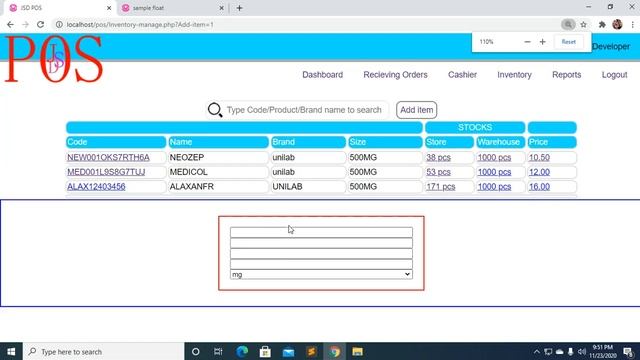Click the price 10.50
The height and width of the screenshot is (360, 640).
[x=539, y=158]
